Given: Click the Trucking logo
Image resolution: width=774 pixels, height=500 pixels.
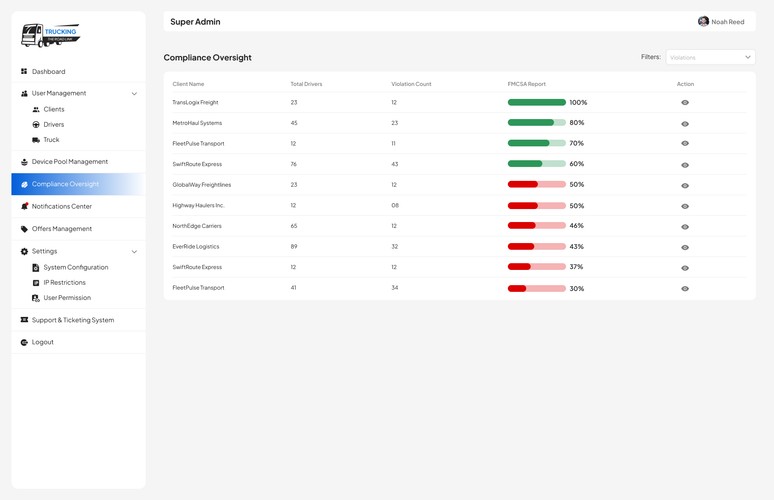Looking at the screenshot, I should 50,36.
